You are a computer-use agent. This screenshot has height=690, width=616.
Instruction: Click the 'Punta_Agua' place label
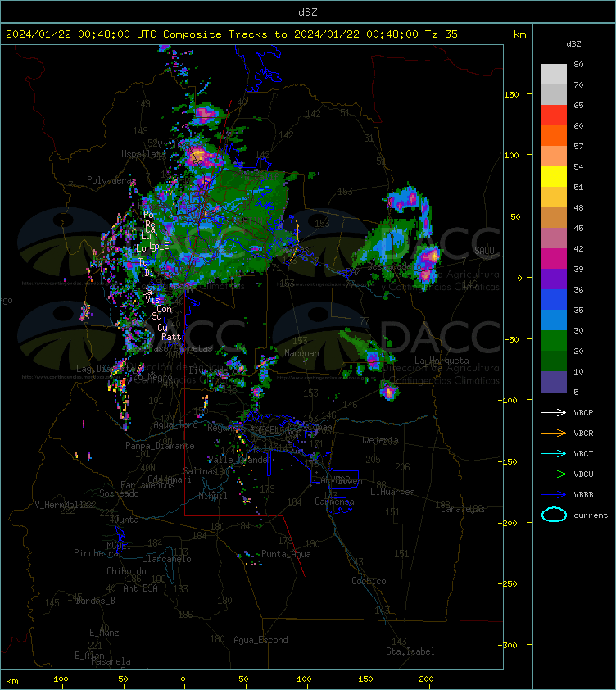(286, 554)
